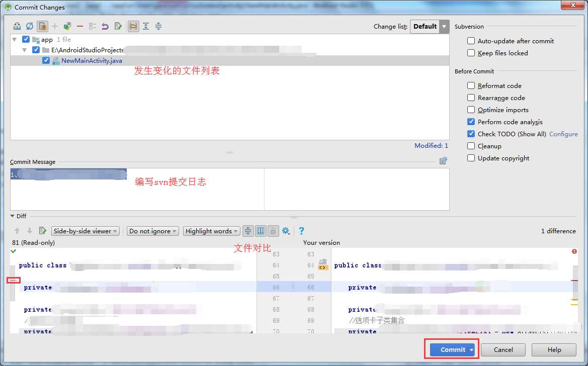Open commit message history icon
The width and height of the screenshot is (588, 366).
pos(443,161)
